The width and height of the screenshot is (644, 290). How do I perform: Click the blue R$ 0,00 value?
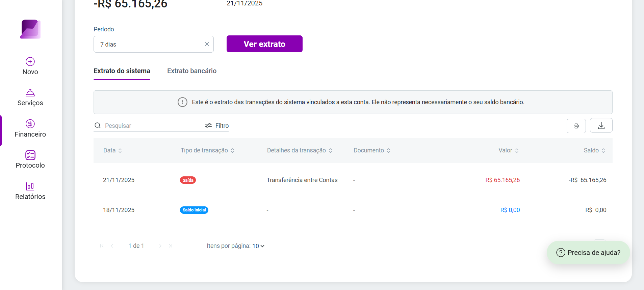tap(510, 210)
